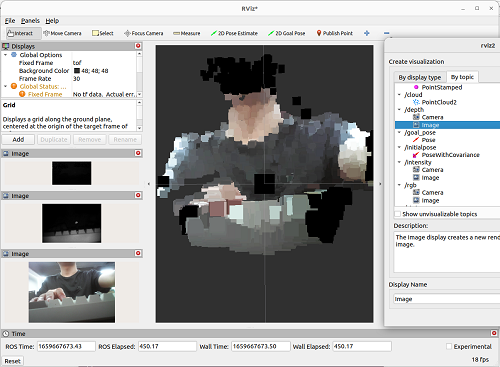Collapse the Global Status tree node
Image resolution: width=500 pixels, height=367 pixels.
coord(6,86)
